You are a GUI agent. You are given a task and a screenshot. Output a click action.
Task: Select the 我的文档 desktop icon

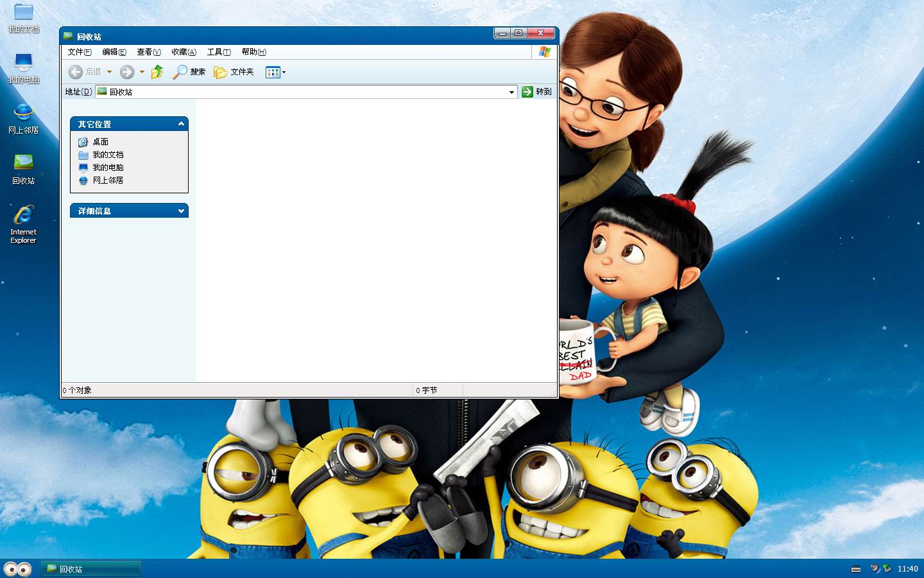(x=24, y=18)
